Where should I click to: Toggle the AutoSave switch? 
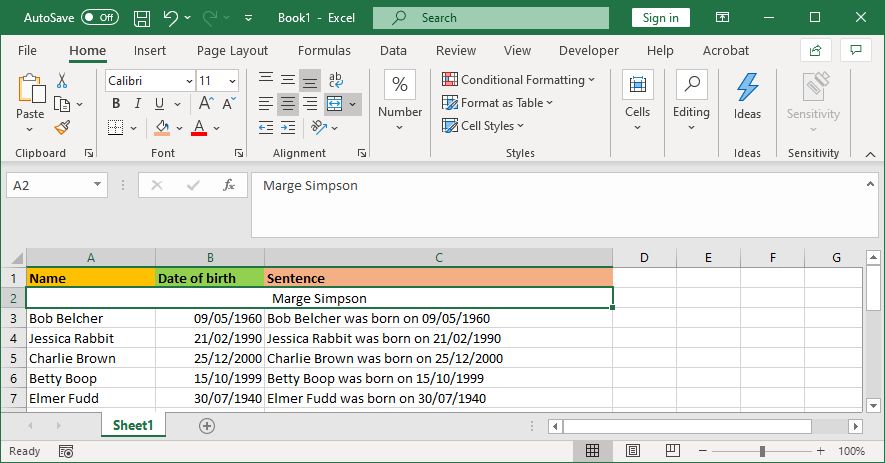click(x=99, y=18)
